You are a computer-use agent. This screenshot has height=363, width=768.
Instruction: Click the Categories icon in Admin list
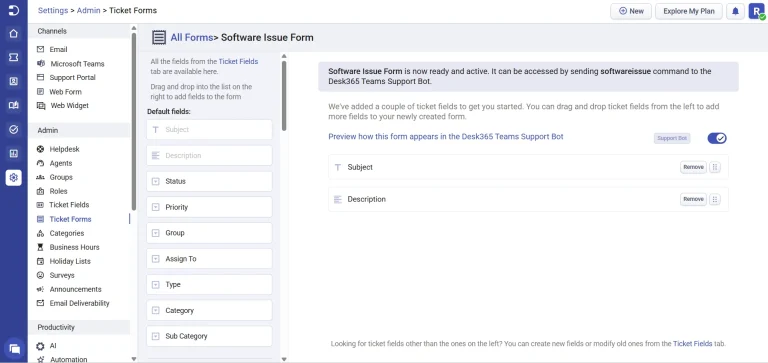tap(40, 234)
